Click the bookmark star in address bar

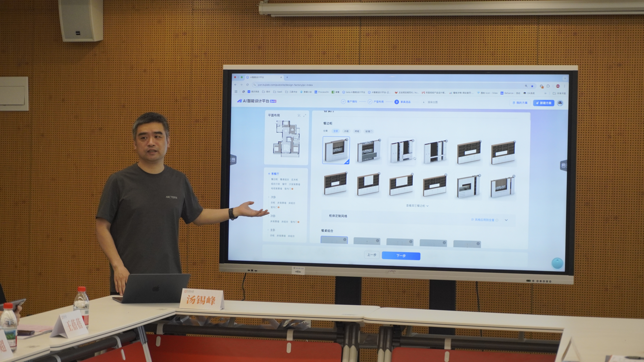pyautogui.click(x=532, y=86)
